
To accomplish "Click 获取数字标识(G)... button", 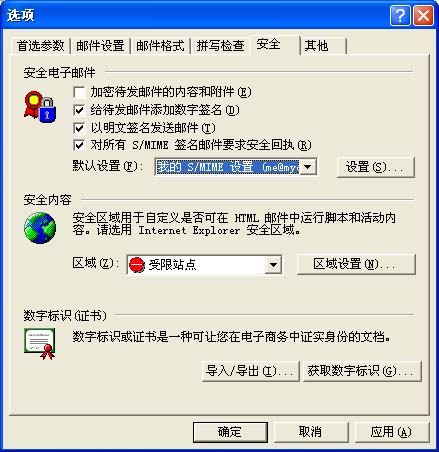I will click(x=362, y=371).
